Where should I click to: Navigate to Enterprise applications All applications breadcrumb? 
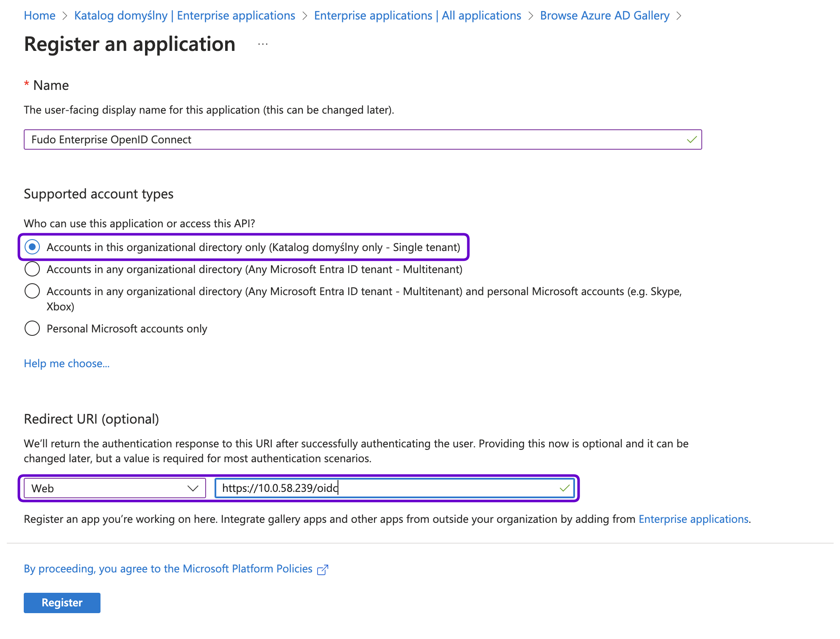[417, 16]
